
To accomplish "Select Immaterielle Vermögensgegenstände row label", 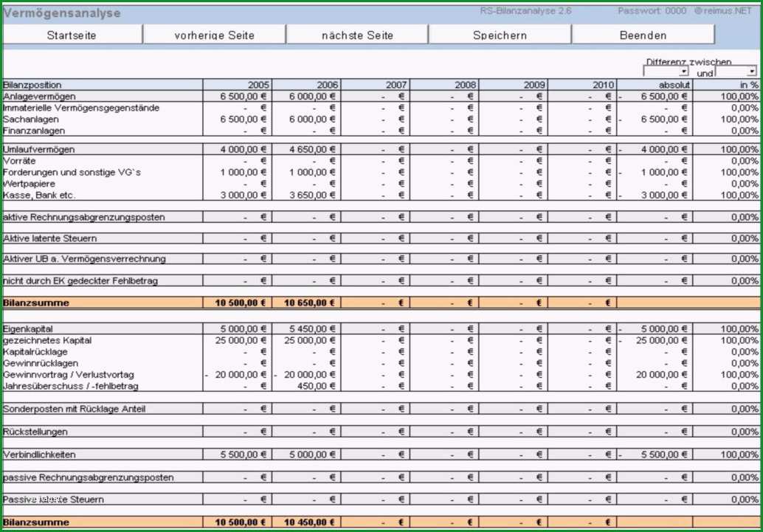I will pos(81,108).
